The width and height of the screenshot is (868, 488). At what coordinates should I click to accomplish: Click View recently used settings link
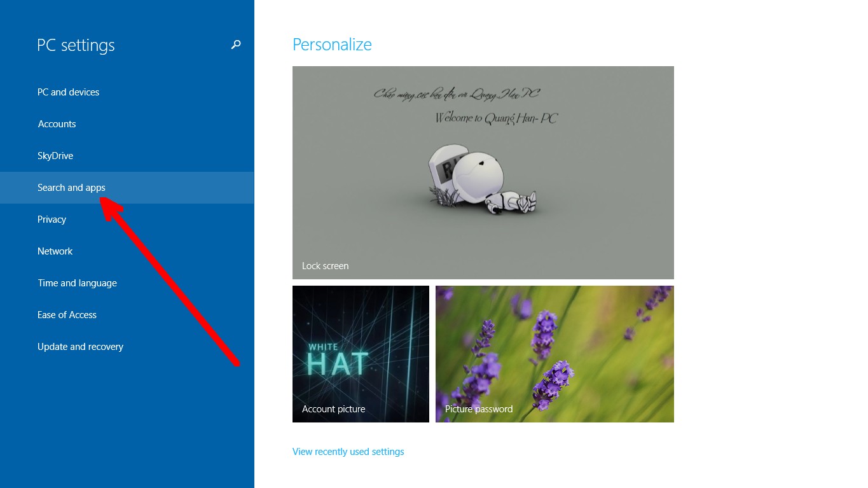tap(348, 452)
